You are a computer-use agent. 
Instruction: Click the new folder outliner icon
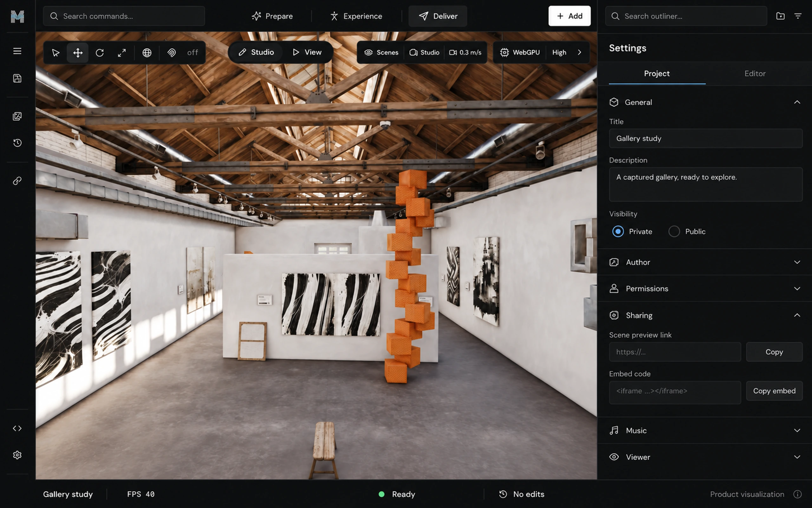click(x=780, y=16)
